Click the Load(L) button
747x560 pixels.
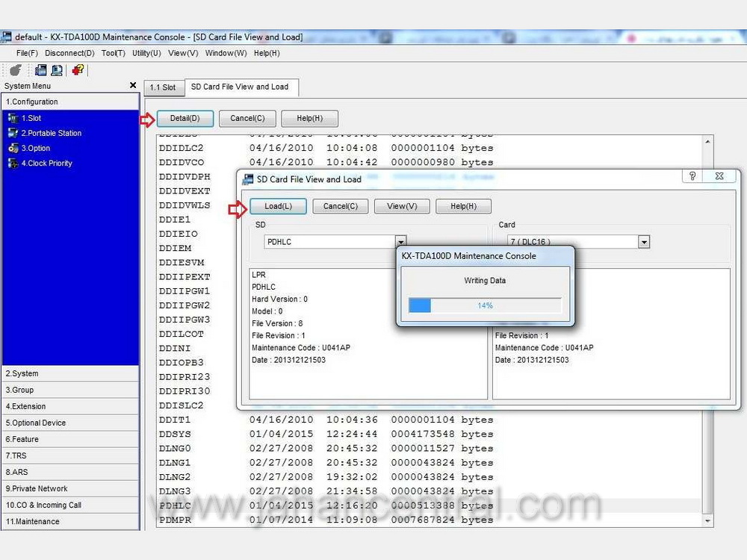[278, 206]
